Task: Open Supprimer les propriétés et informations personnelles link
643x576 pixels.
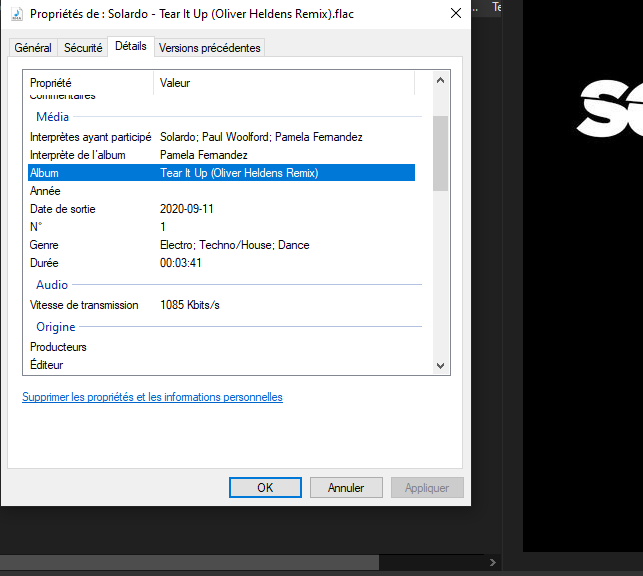Action: pyautogui.click(x=152, y=397)
